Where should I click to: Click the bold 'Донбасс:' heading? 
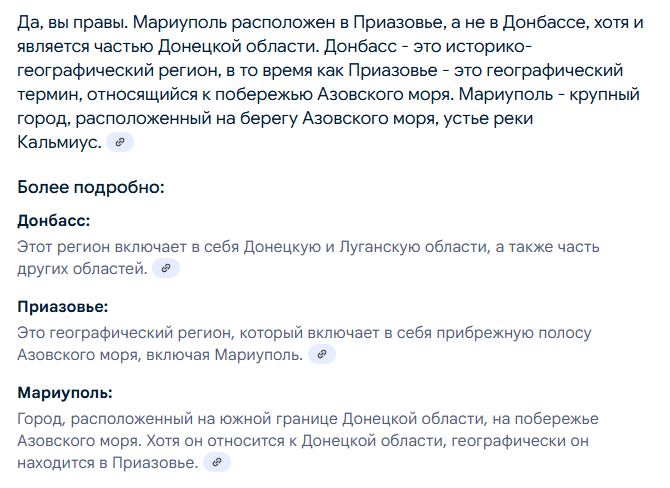click(54, 220)
